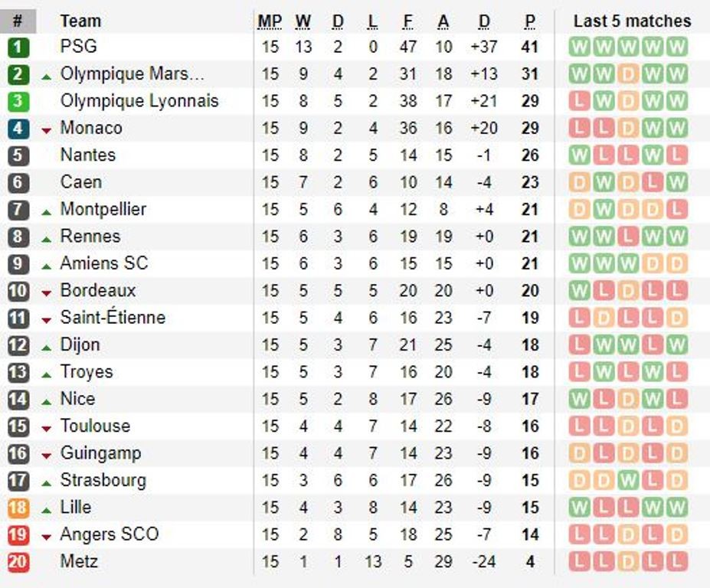Click the red down arrow beside Monaco

click(x=47, y=131)
